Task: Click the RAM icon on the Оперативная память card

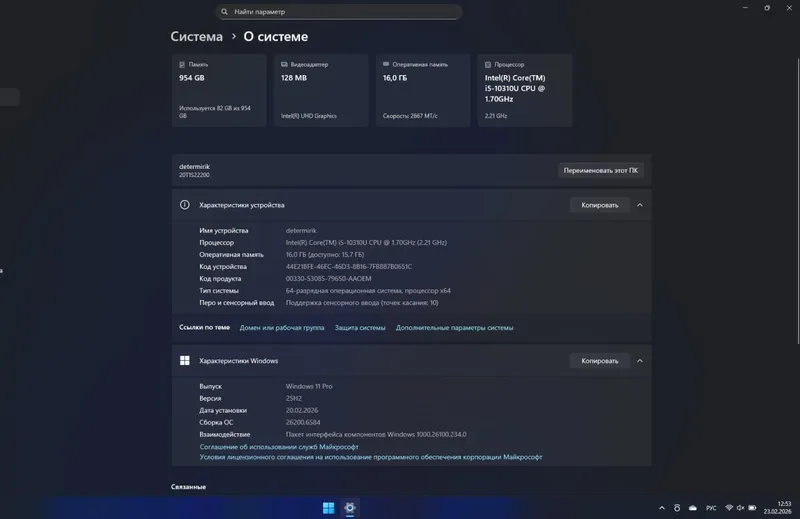Action: (386, 64)
